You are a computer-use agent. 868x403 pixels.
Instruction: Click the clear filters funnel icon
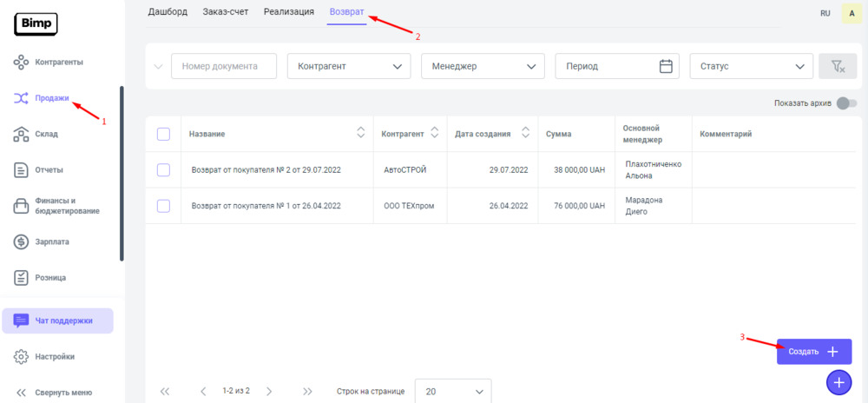(x=837, y=66)
